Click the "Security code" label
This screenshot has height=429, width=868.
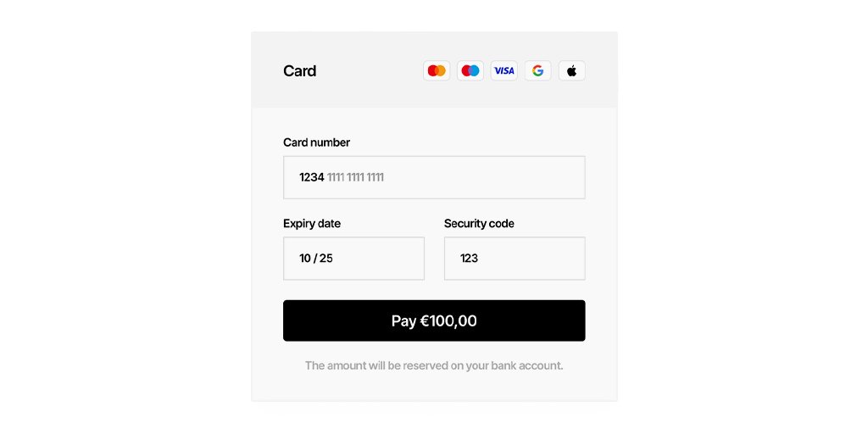tap(479, 224)
